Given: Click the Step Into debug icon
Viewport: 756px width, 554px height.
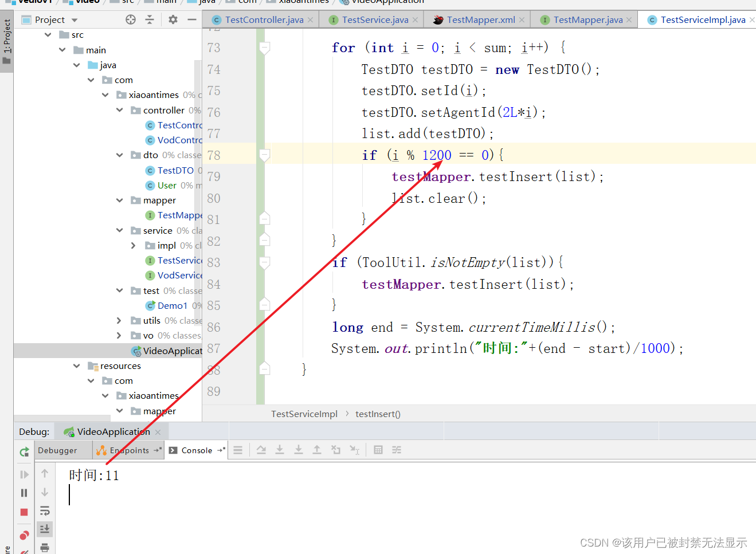Looking at the screenshot, I should tap(280, 450).
